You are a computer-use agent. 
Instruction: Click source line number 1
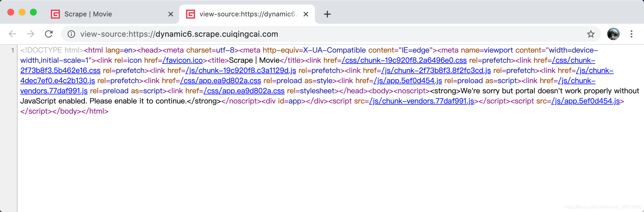coord(12,50)
